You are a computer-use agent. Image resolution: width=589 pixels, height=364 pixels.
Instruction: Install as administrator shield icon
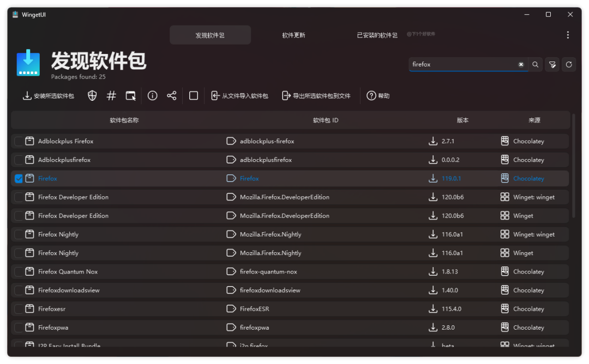(x=92, y=96)
